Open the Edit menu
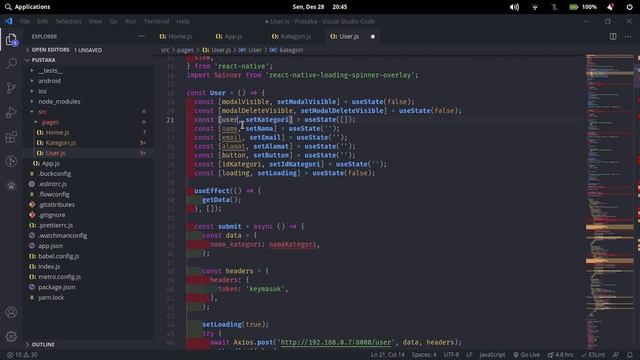This screenshot has height=360, width=640. pyautogui.click(x=42, y=21)
